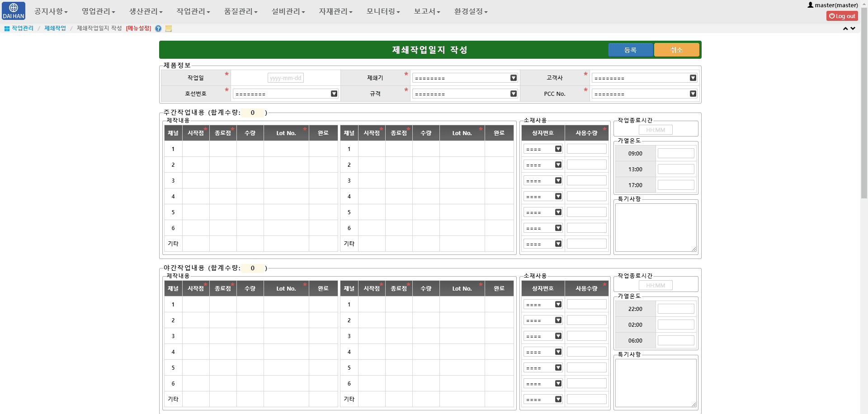Open the 고객사 dropdown
Image resolution: width=868 pixels, height=414 pixels.
tap(693, 78)
